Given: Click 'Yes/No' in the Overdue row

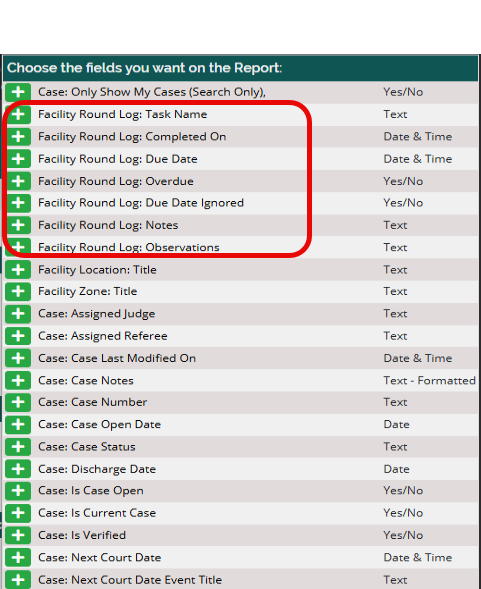Looking at the screenshot, I should (x=403, y=181).
